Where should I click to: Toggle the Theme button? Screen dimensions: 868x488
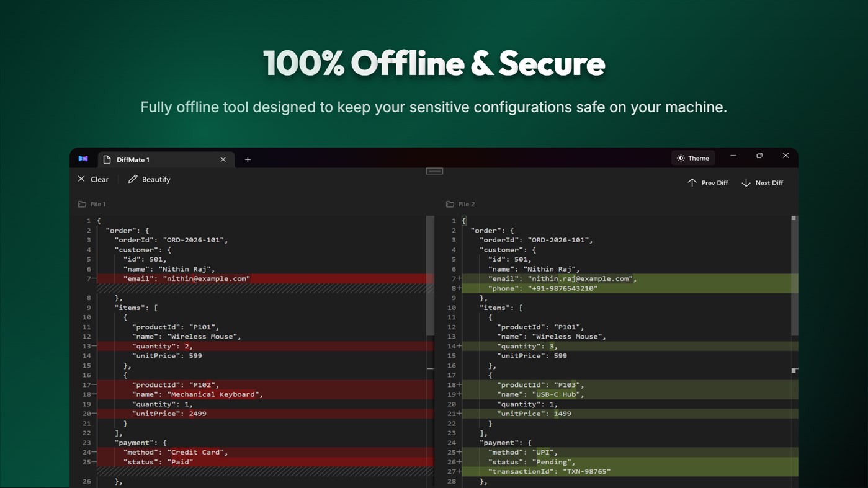coord(693,158)
